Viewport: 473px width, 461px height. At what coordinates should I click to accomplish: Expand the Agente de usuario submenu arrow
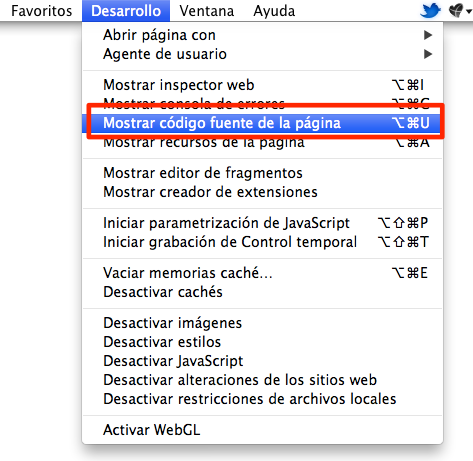[x=428, y=54]
